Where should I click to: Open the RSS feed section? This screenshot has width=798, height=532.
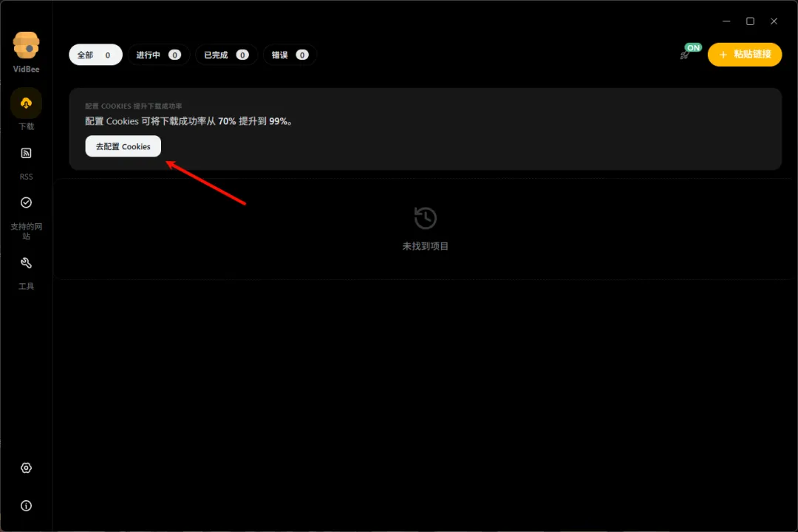point(26,153)
